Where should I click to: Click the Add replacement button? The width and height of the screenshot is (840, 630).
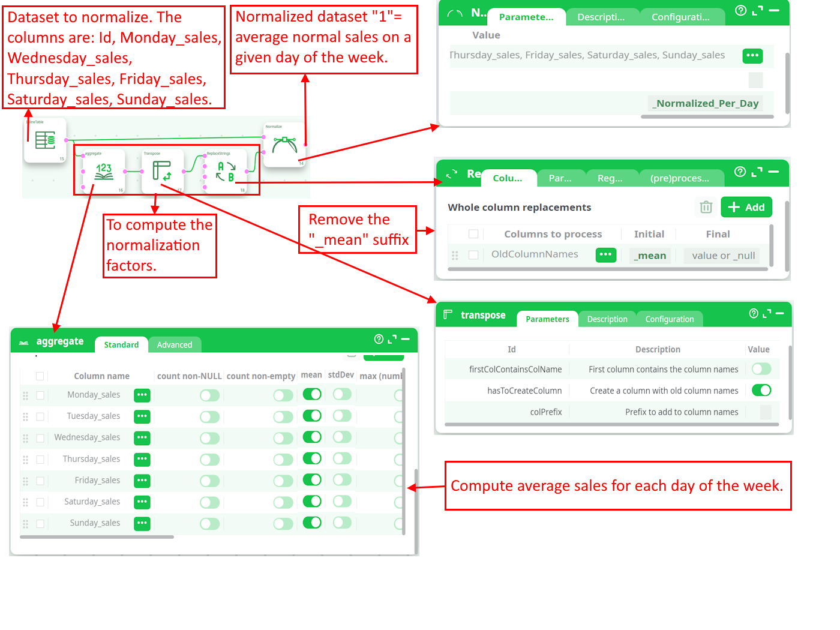click(746, 207)
